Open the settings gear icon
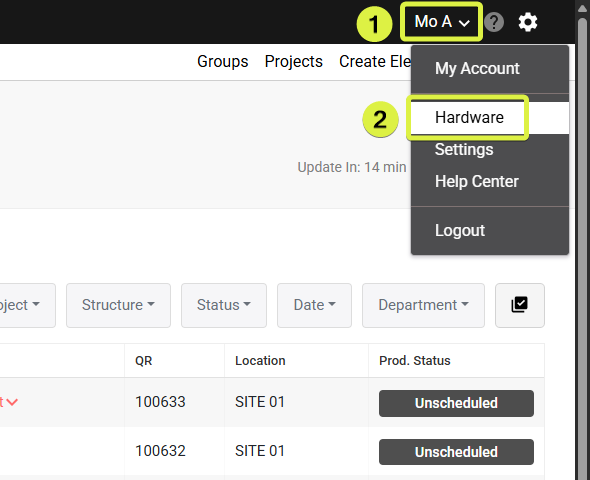The width and height of the screenshot is (590, 480). click(528, 22)
